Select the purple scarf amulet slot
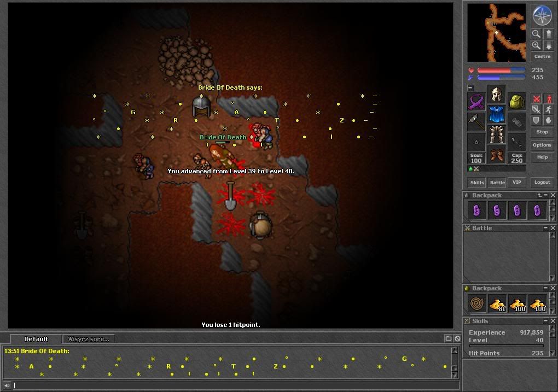Screen dimensions: 558x392 [x=476, y=101]
